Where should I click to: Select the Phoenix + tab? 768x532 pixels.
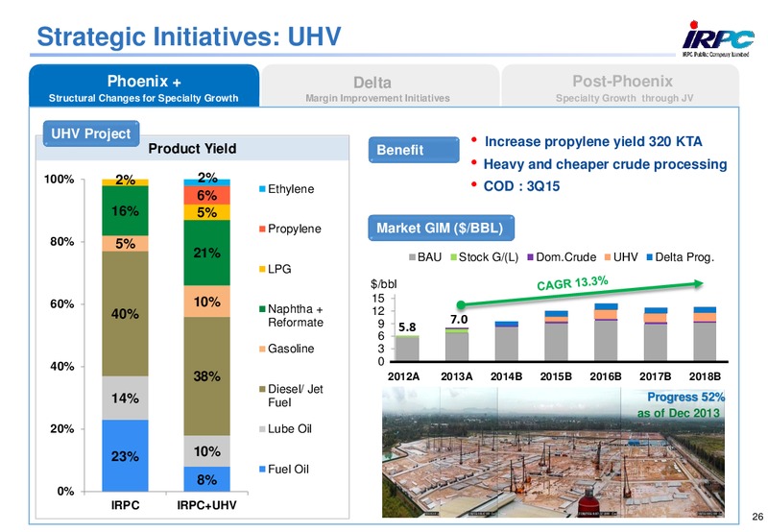click(143, 85)
